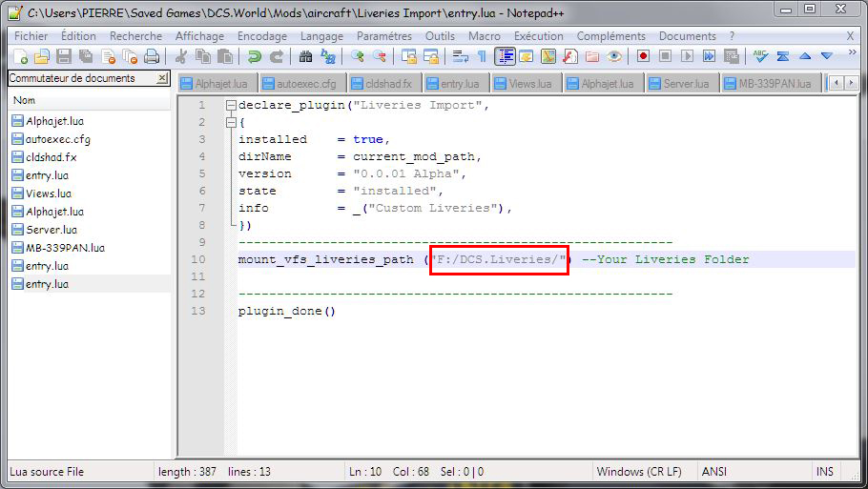
Task: Click the Copy toolbar icon
Action: (203, 56)
